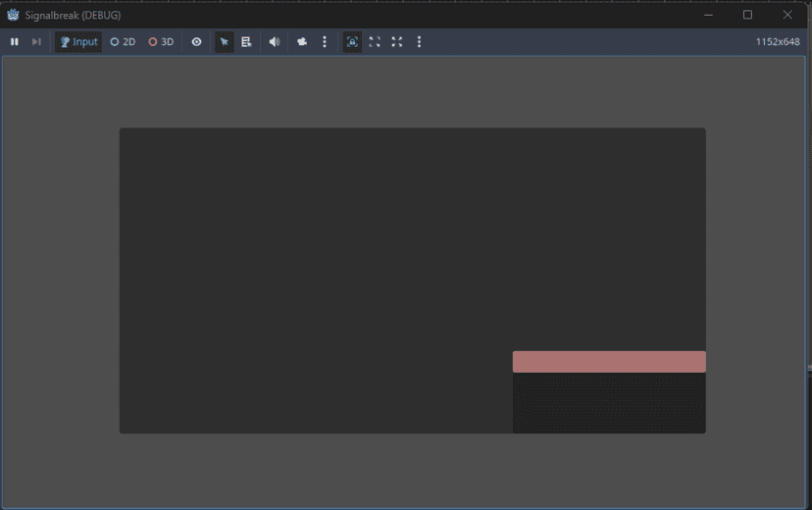812x510 pixels.
Task: Open the embedding options three-dot menu
Action: click(x=420, y=42)
